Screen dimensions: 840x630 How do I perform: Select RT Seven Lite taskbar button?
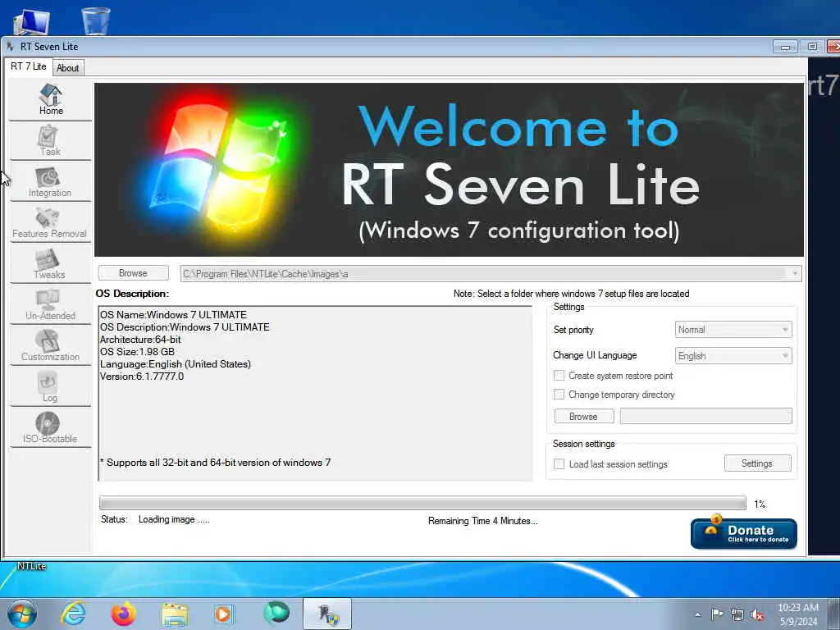327,614
